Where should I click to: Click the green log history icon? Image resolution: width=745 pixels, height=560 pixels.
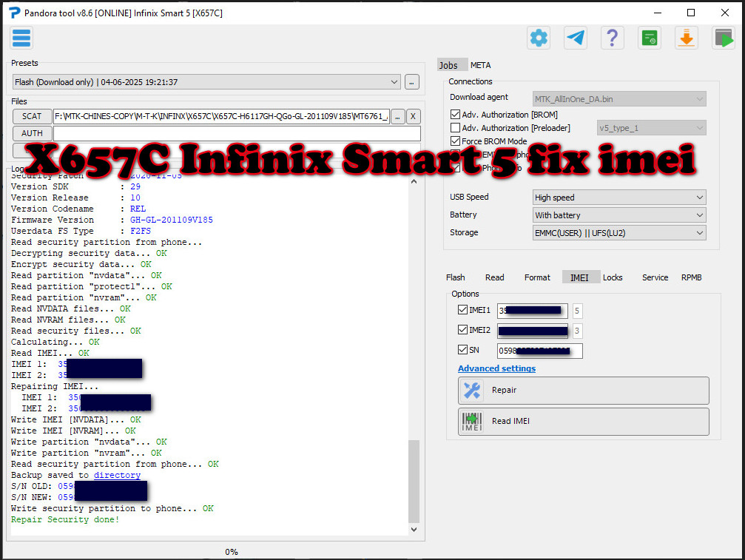click(x=650, y=38)
